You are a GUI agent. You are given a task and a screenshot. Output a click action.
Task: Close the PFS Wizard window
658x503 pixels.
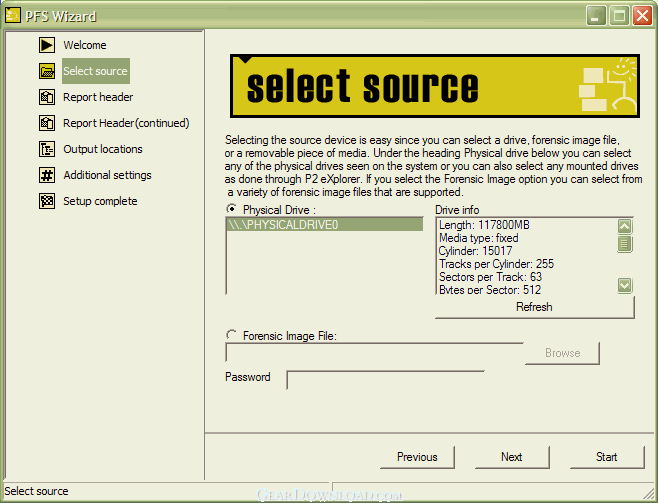tap(642, 16)
